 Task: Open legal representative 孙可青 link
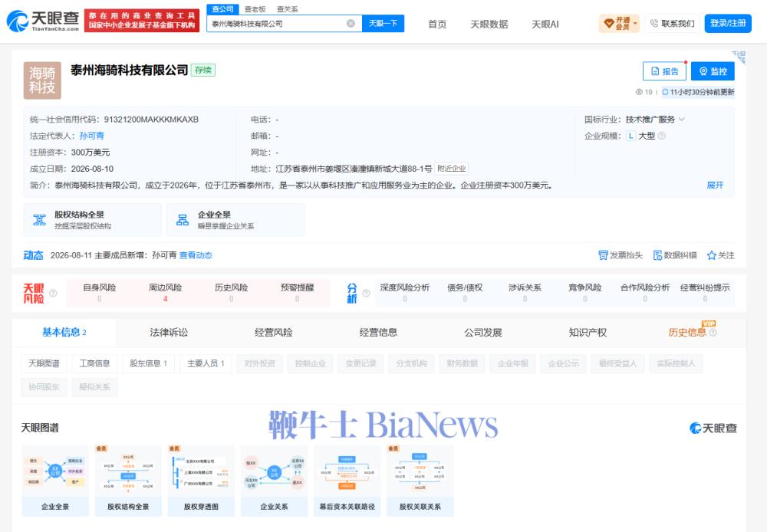(x=91, y=136)
